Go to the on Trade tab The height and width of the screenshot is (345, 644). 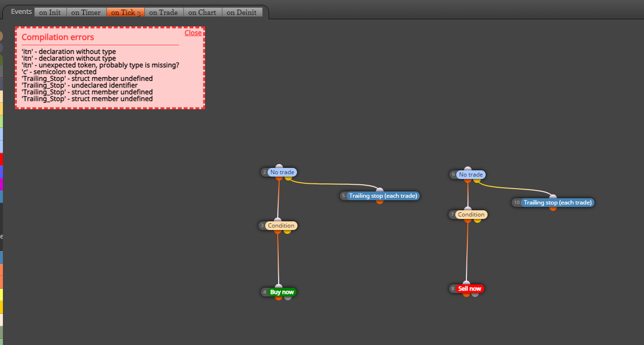[x=164, y=13]
